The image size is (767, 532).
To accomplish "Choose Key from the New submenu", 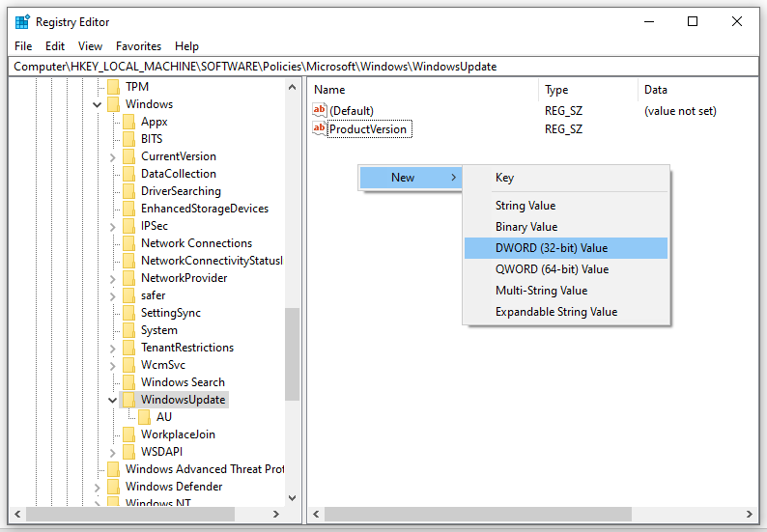I will pos(566,178).
